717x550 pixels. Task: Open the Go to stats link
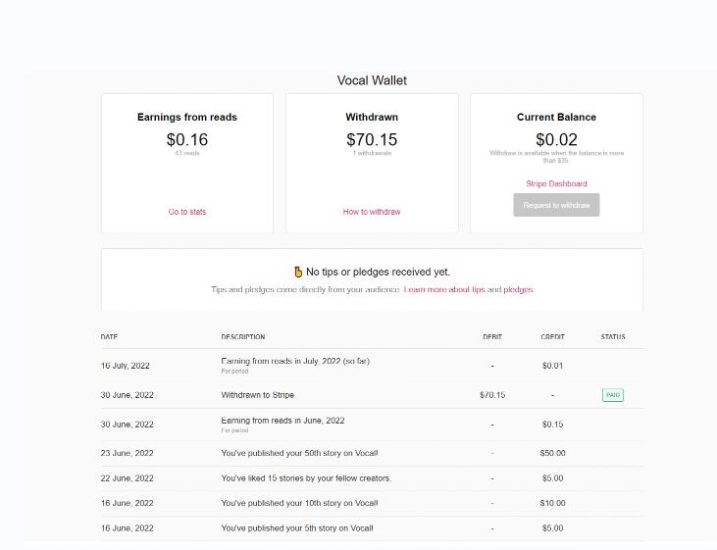coord(187,212)
